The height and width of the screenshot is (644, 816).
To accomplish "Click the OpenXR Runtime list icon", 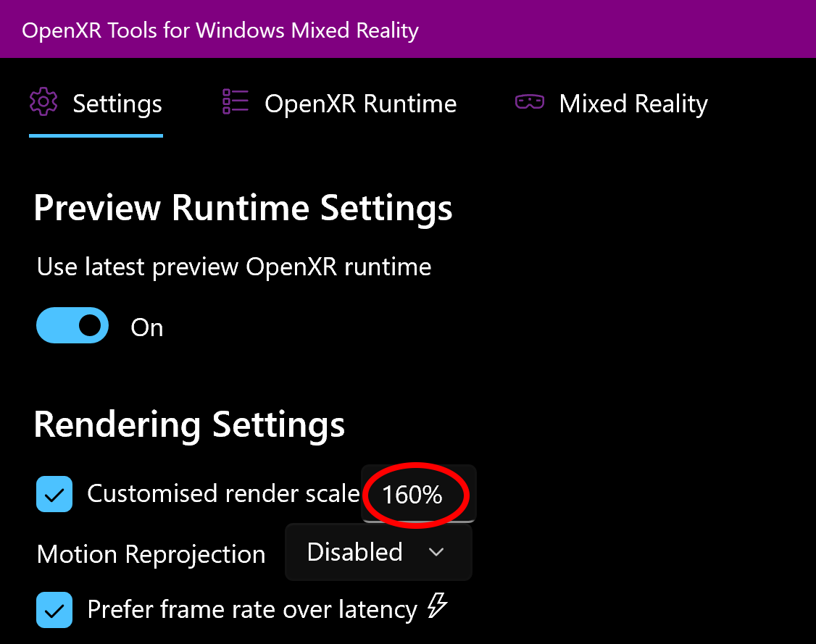I will pyautogui.click(x=235, y=102).
